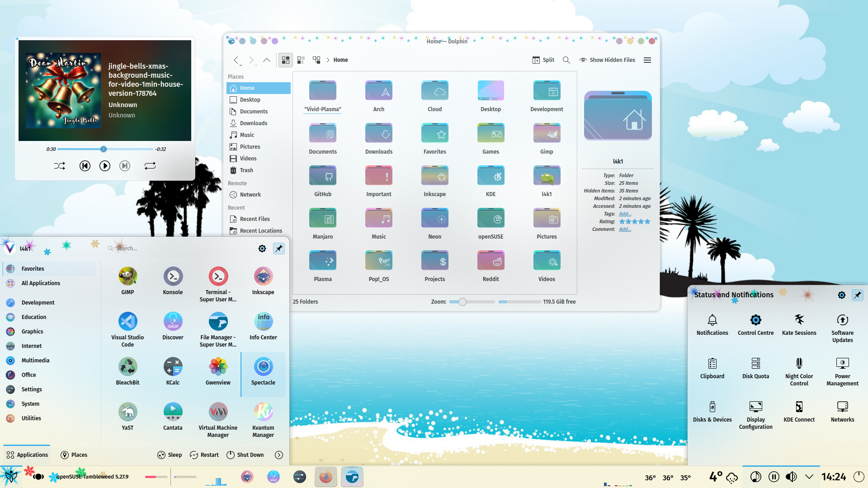Open the GitHub folder
Viewport: 868px width, 488px height.
pyautogui.click(x=323, y=181)
